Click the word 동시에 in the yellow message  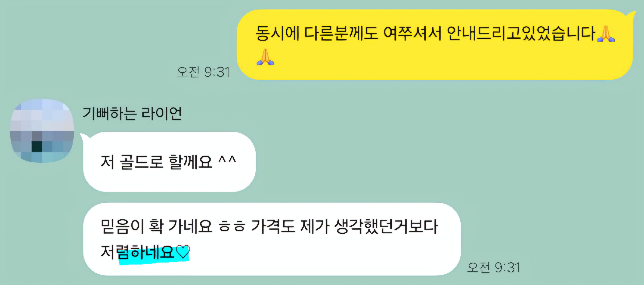click(277, 33)
